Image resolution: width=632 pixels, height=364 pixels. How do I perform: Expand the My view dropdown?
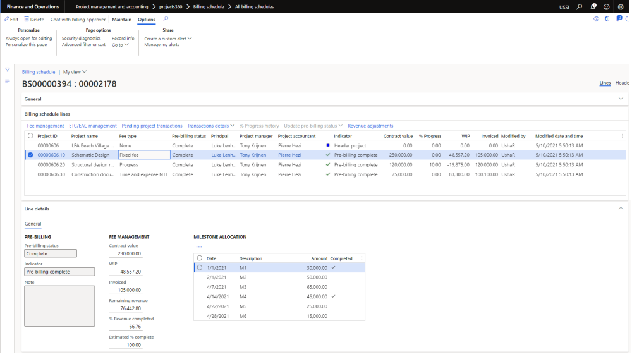[75, 72]
